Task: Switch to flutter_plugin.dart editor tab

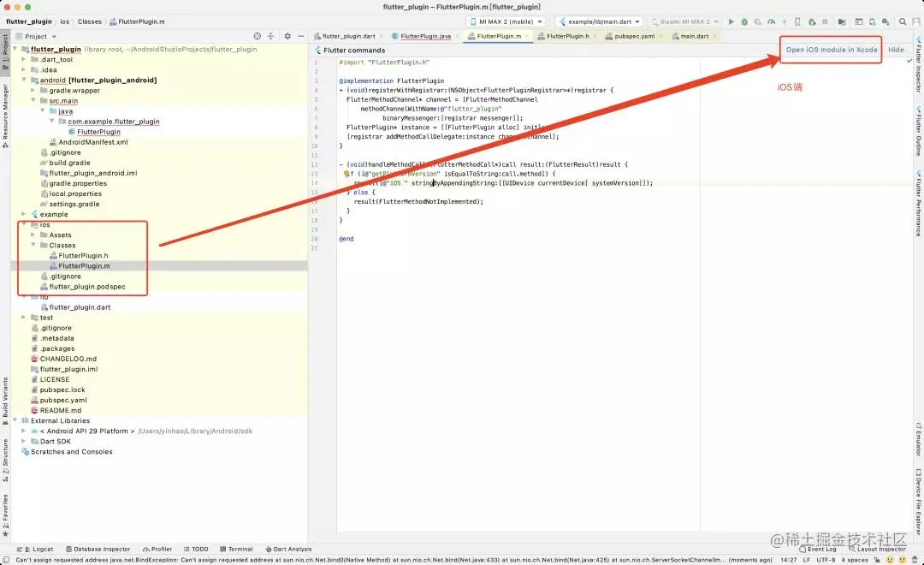Action: (348, 36)
